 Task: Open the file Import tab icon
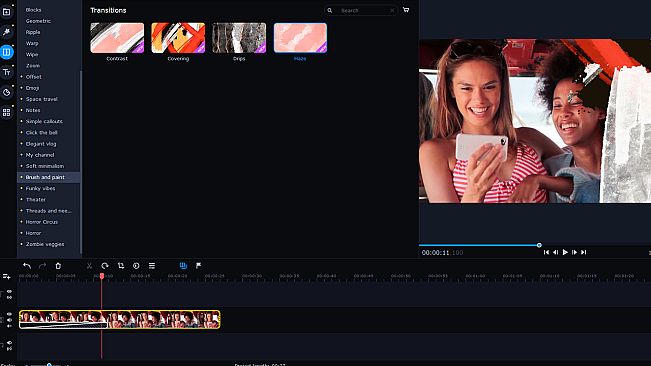click(x=6, y=12)
